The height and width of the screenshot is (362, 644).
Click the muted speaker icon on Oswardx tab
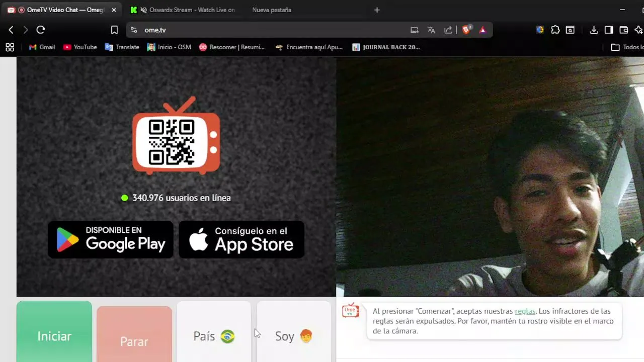pyautogui.click(x=144, y=10)
